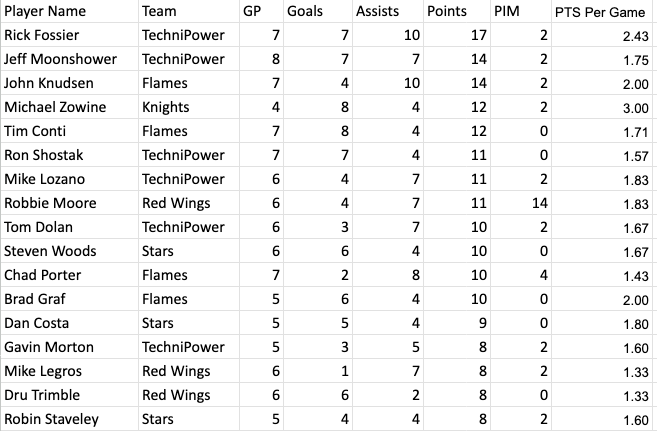Screen dimensions: 657x431
Task: Select the Player Name header cell
Action: coord(70,11)
